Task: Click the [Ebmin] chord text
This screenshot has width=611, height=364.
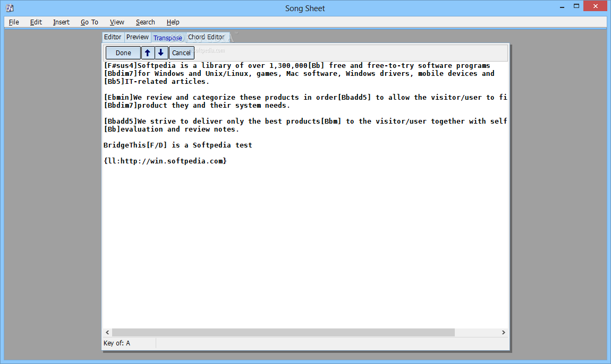Action: pos(118,97)
